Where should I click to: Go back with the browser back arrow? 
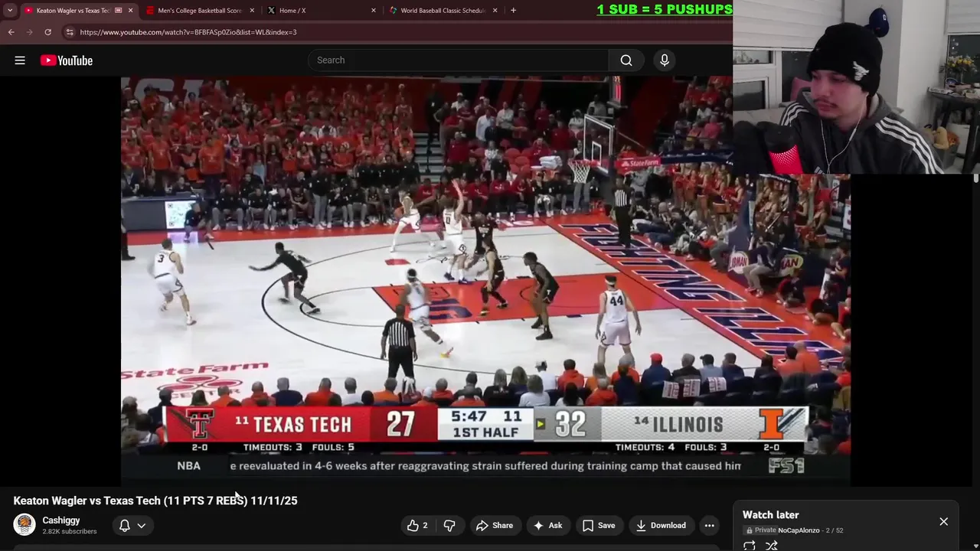[11, 32]
